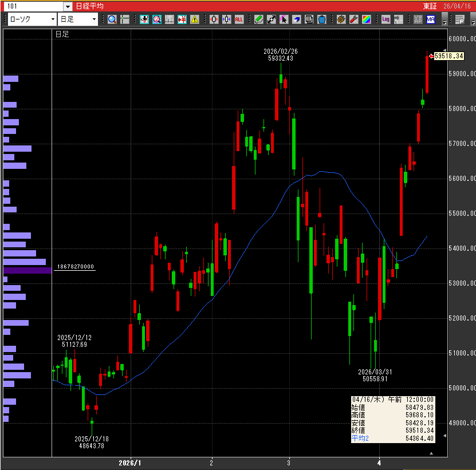Click the 高値 59688.10 row
The height and width of the screenshot is (470, 476).
point(393,415)
